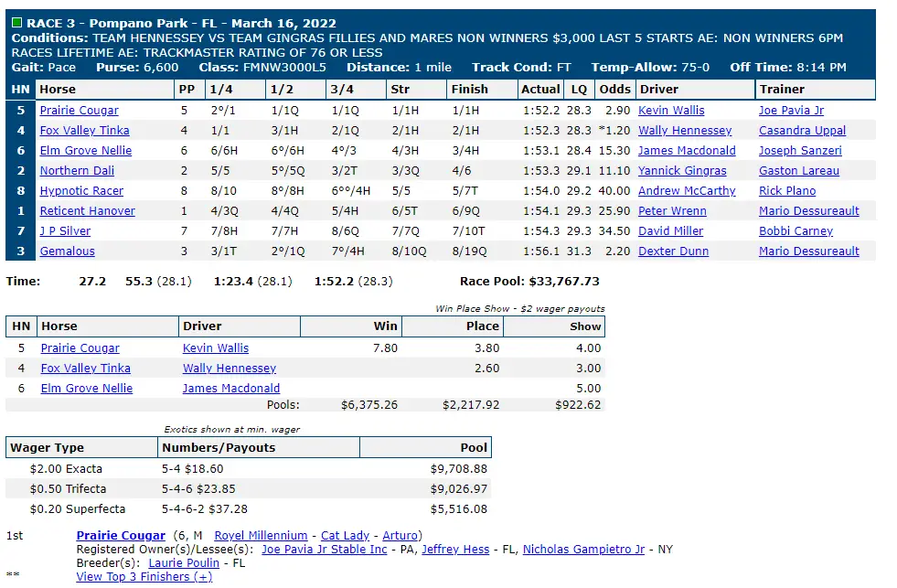Open sire Royel Millennium link
The image size is (897, 588).
pos(261,535)
